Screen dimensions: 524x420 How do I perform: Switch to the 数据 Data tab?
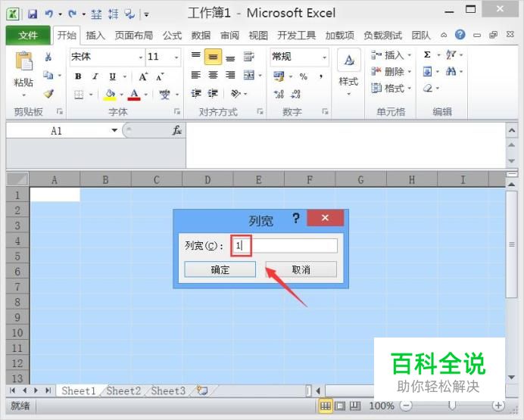201,35
